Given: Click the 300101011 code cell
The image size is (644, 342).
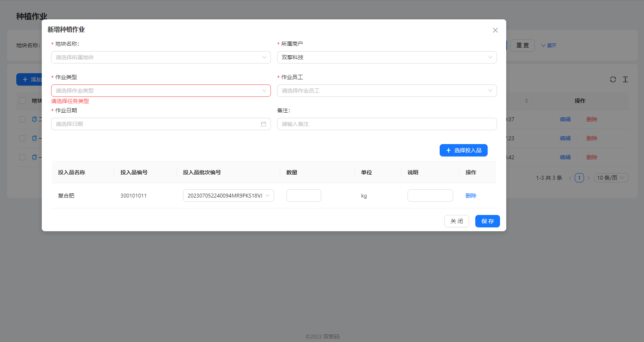Looking at the screenshot, I should 134,196.
